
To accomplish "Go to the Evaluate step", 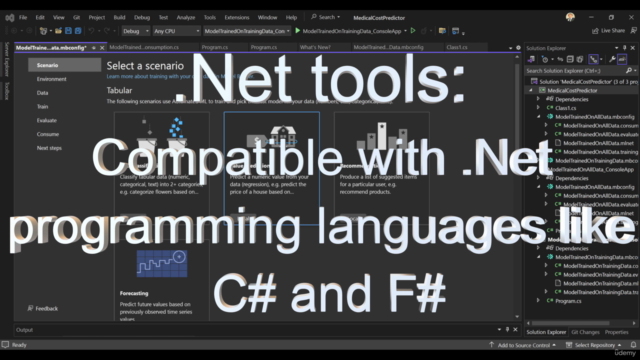I will pyautogui.click(x=47, y=120).
